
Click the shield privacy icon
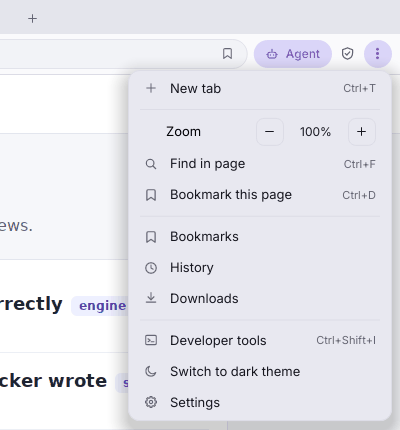(347, 54)
